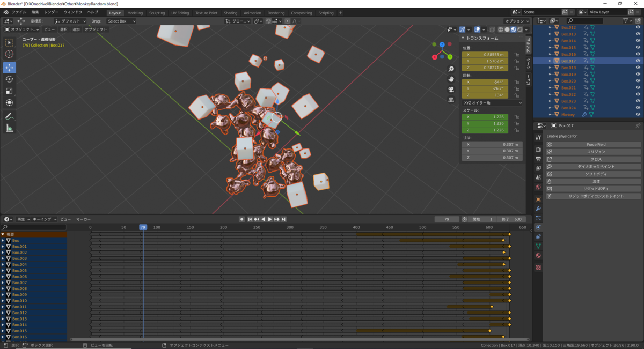Open the Keying menu in timeline

pyautogui.click(x=44, y=219)
